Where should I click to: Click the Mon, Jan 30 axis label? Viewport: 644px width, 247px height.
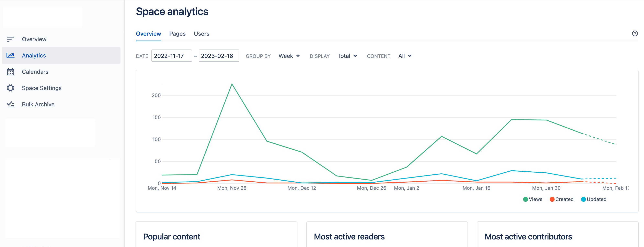(546, 188)
